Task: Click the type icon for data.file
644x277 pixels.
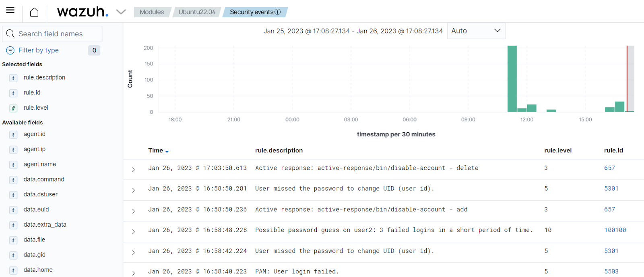Action: 13,240
